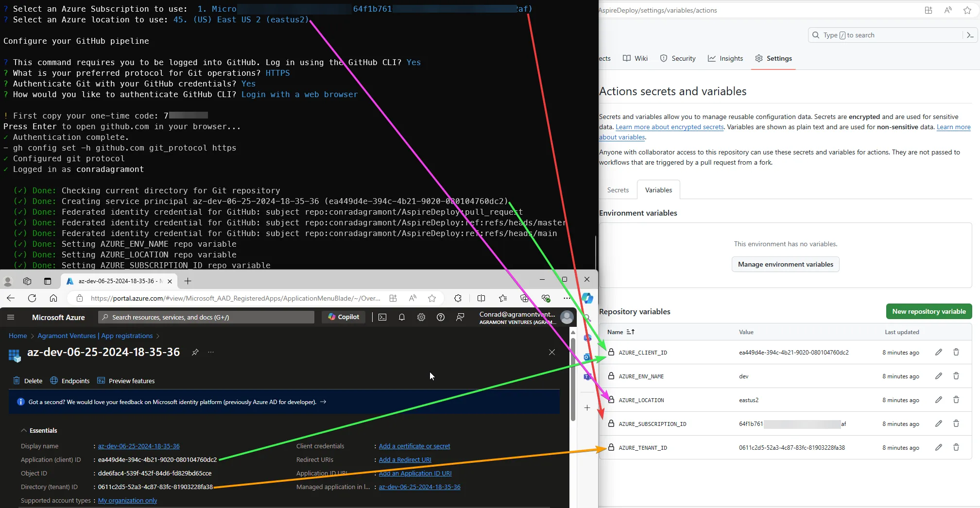Open the Azure Cloud Shell icon
The image size is (980, 508).
(382, 317)
